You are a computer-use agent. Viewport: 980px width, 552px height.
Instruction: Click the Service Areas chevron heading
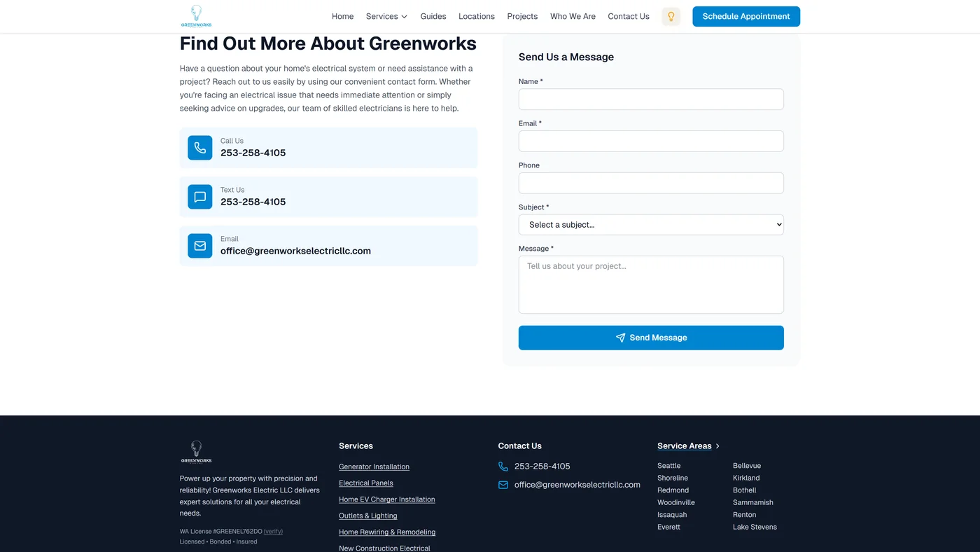(688, 446)
